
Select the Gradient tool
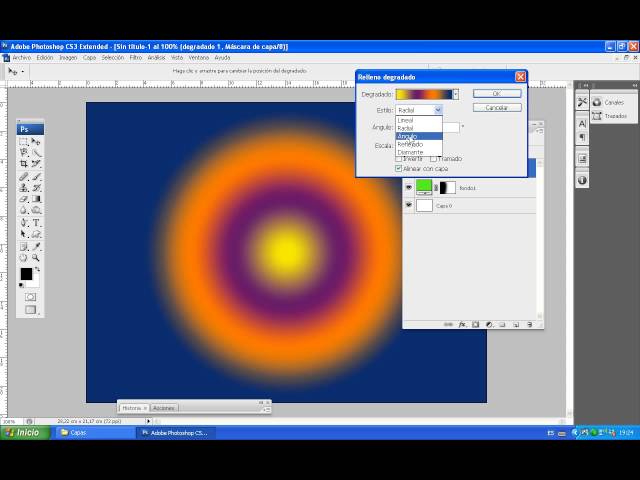36,199
